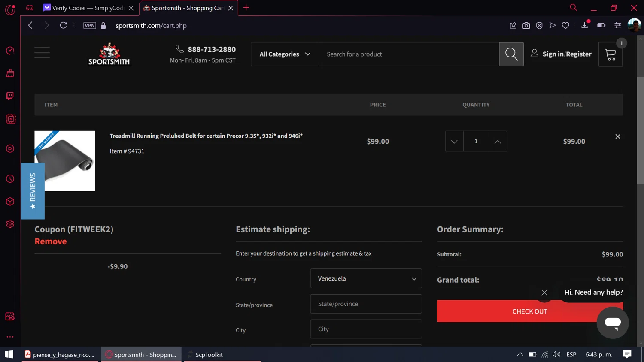The height and width of the screenshot is (362, 644).
Task: Click the forward navigation arrow
Action: click(x=47, y=25)
